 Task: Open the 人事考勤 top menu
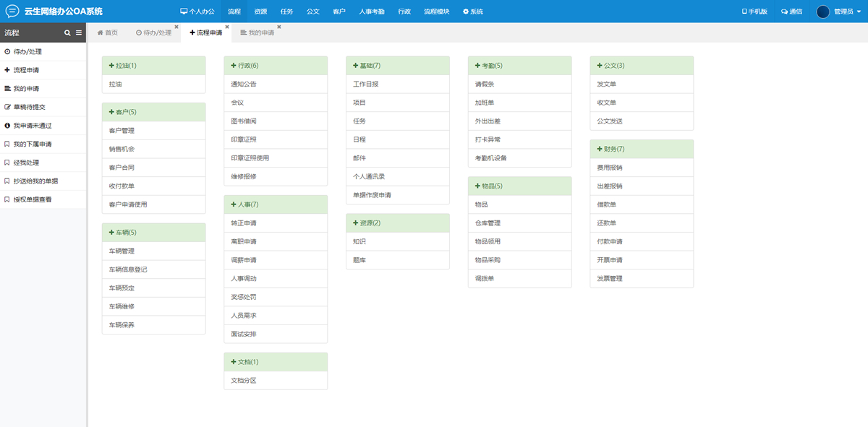click(372, 12)
